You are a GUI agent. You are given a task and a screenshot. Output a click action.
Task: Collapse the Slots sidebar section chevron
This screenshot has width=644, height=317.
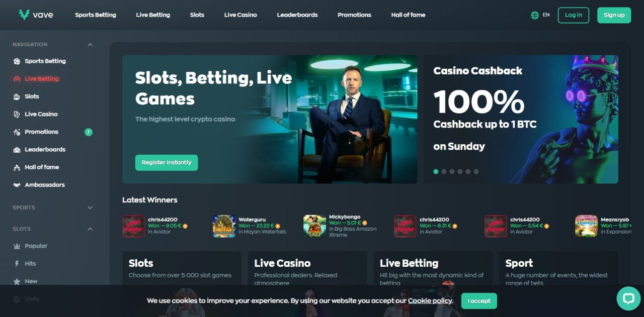click(90, 229)
